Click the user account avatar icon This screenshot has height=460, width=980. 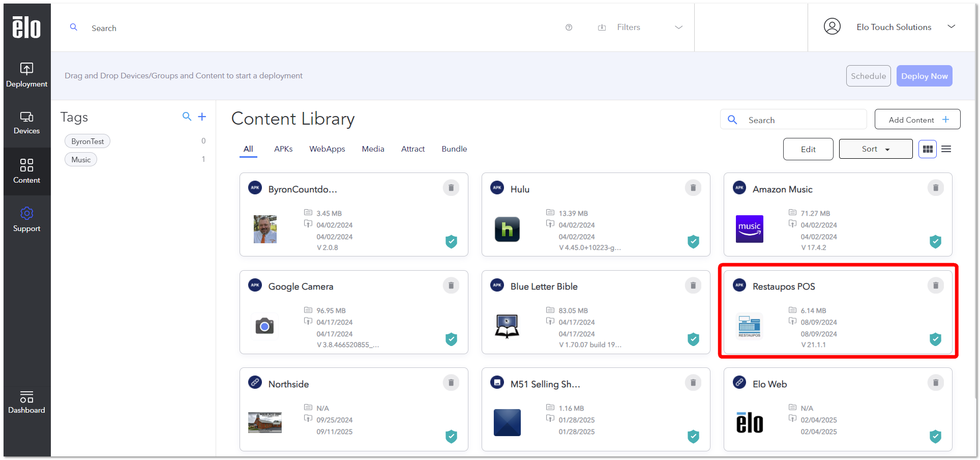pos(832,26)
